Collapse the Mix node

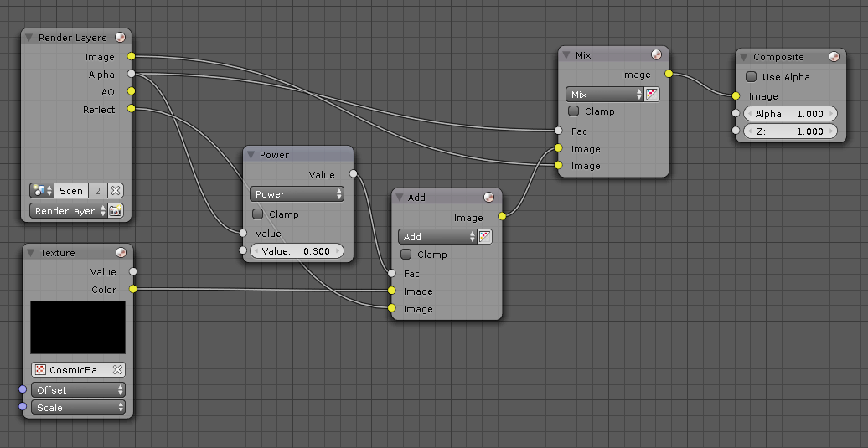[566, 54]
